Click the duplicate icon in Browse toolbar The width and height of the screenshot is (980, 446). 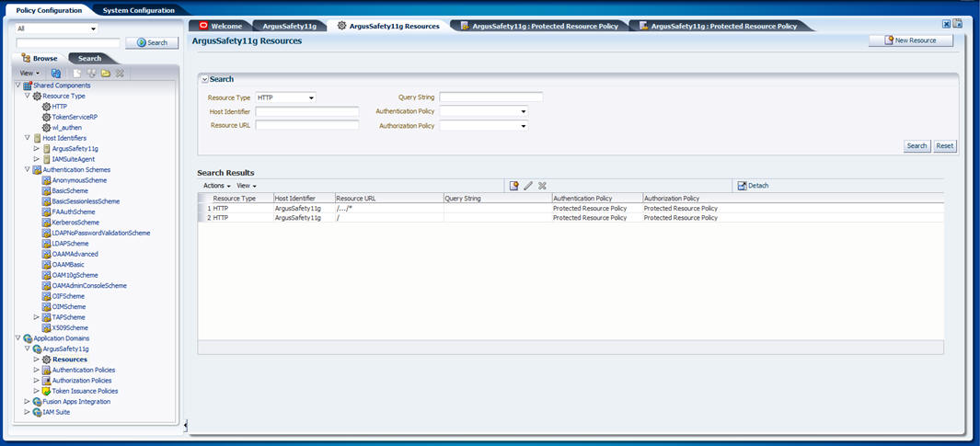point(92,73)
